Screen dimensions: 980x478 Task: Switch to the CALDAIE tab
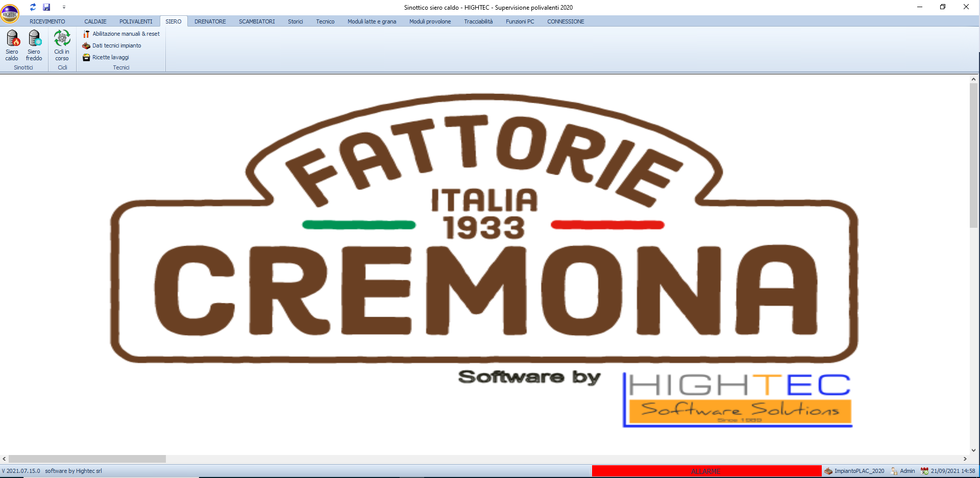[x=95, y=21]
